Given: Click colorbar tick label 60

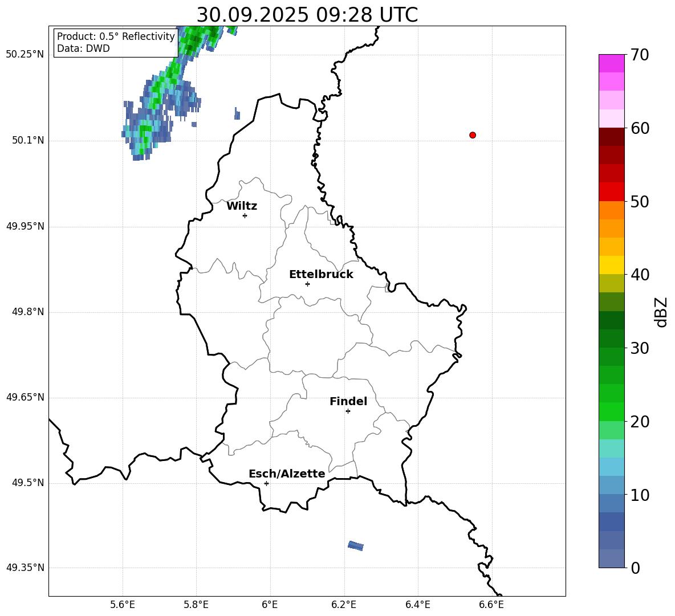Looking at the screenshot, I should [640, 128].
